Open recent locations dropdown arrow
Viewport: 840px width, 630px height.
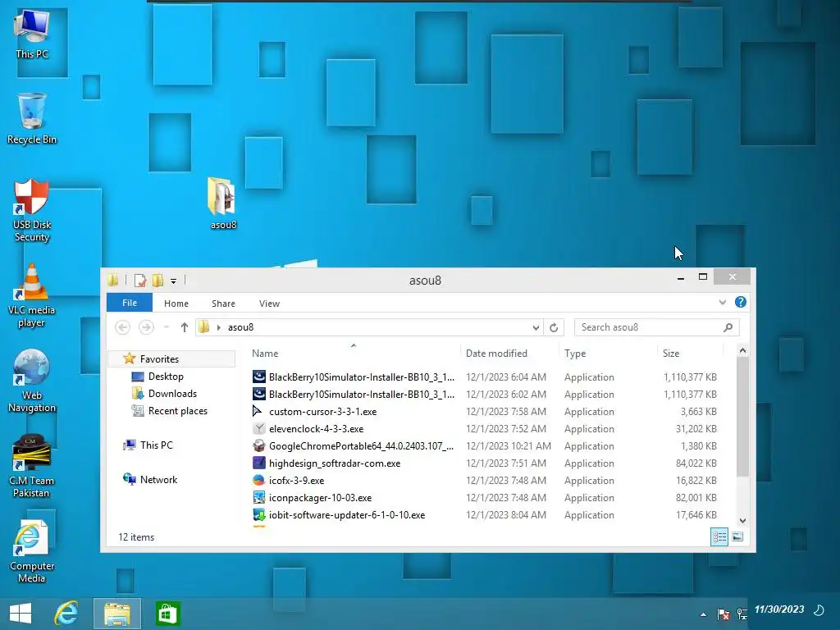(166, 327)
